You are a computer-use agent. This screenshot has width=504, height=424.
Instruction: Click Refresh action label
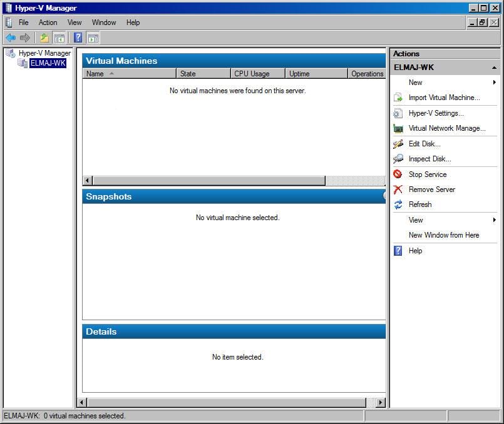pos(420,204)
